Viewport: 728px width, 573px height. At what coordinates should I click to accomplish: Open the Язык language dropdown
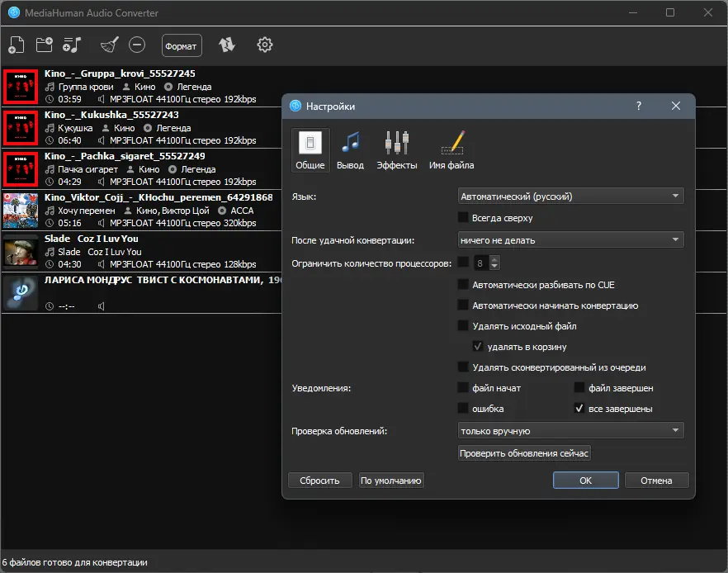tap(570, 196)
